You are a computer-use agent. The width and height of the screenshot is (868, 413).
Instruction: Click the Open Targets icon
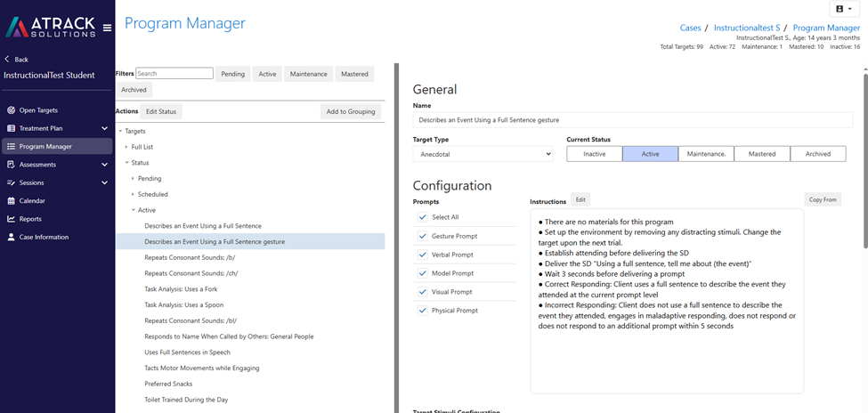tap(11, 110)
